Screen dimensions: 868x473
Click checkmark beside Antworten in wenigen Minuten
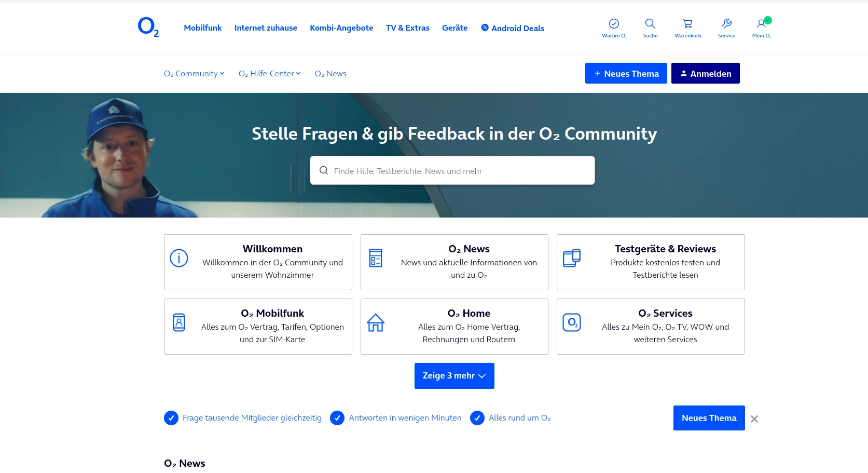(x=337, y=418)
